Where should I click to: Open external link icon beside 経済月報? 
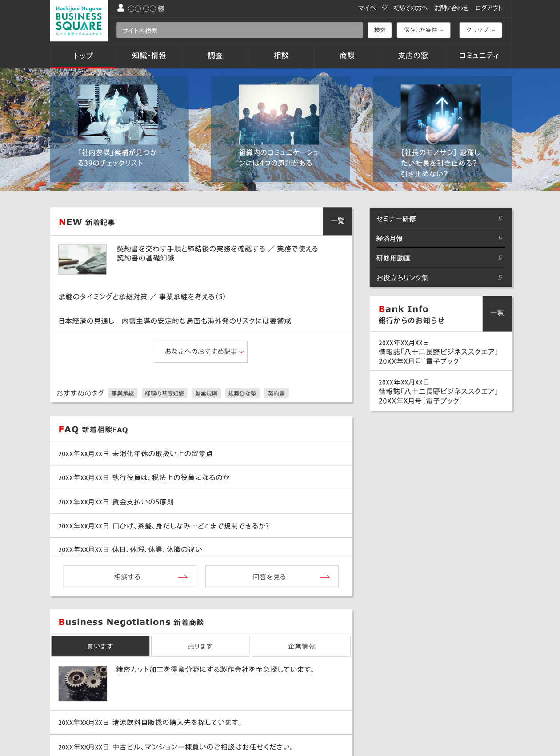tap(500, 238)
